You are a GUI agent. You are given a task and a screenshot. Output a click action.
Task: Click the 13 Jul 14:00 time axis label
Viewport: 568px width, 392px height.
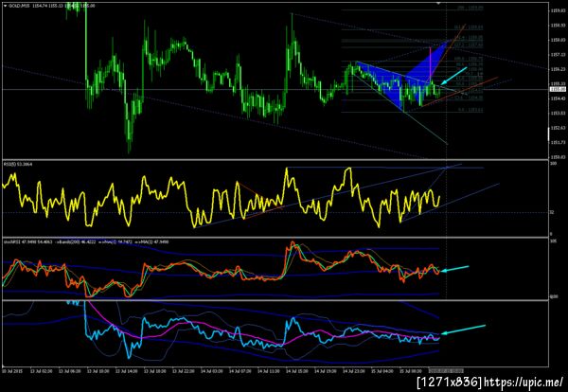(x=125, y=371)
